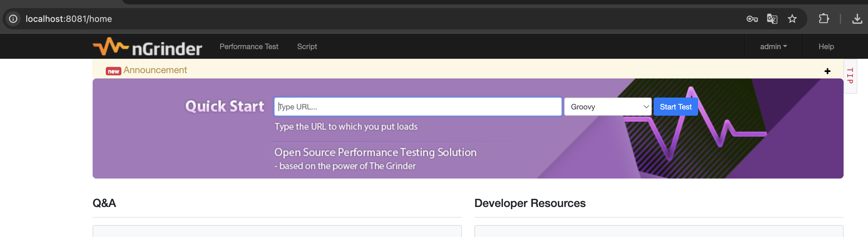
Task: Expand the Announcement with plus icon
Action: 827,71
